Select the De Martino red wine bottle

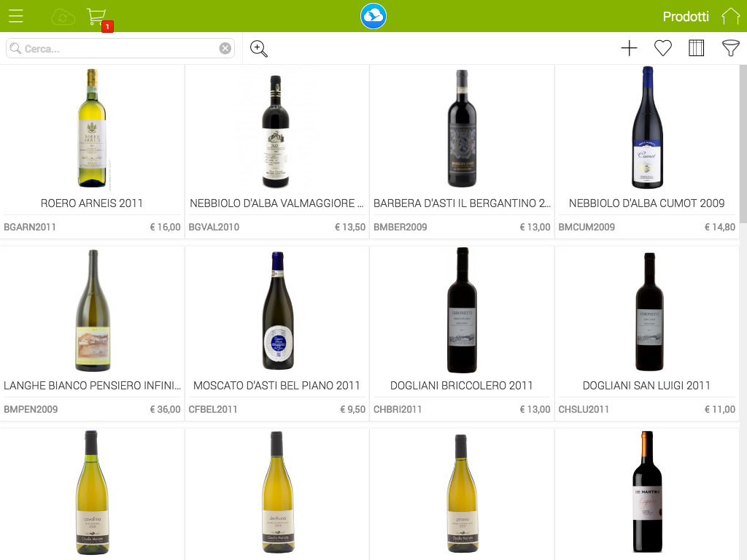(x=648, y=492)
